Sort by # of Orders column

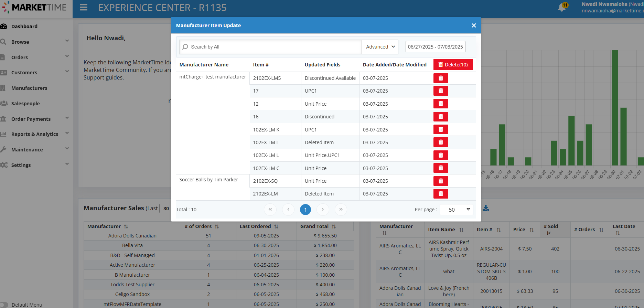(x=217, y=226)
